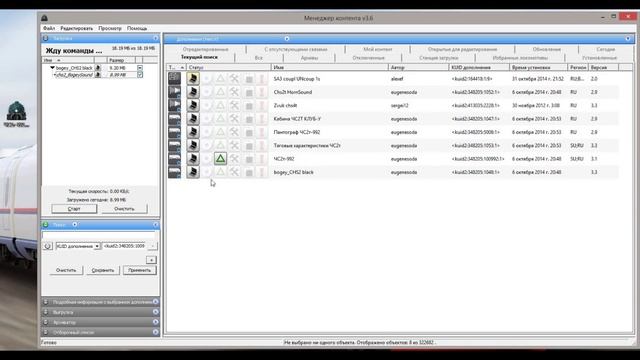640x360 pixels.
Task: Click the arrow at right of content list header
Action: click(628, 39)
